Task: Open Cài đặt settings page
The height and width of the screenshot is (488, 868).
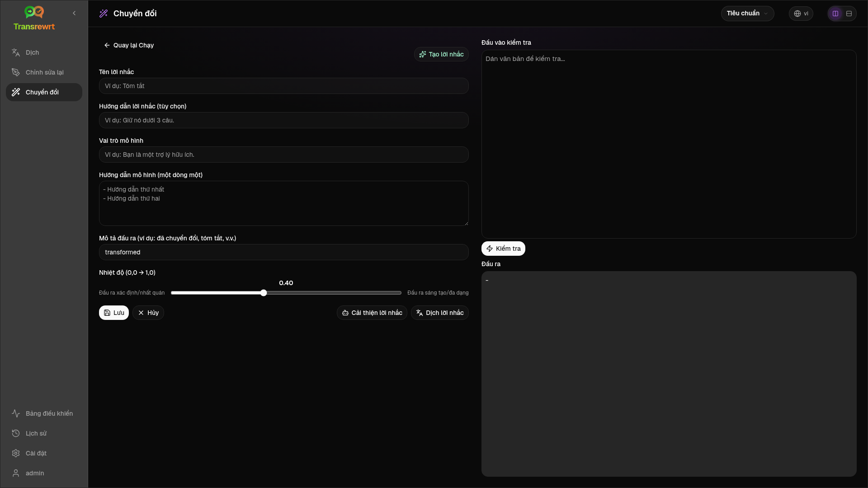Action: click(x=44, y=453)
